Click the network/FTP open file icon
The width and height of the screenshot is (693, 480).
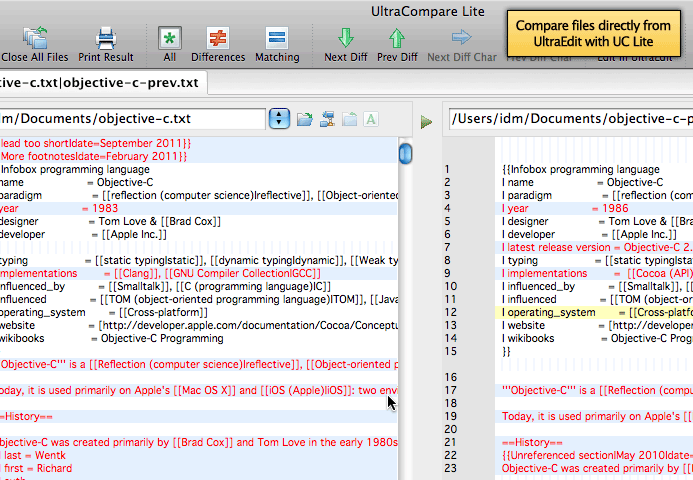pyautogui.click(x=327, y=119)
